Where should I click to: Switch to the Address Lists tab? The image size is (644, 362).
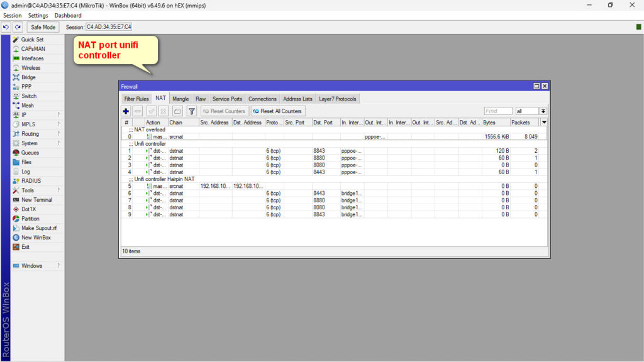(x=297, y=99)
